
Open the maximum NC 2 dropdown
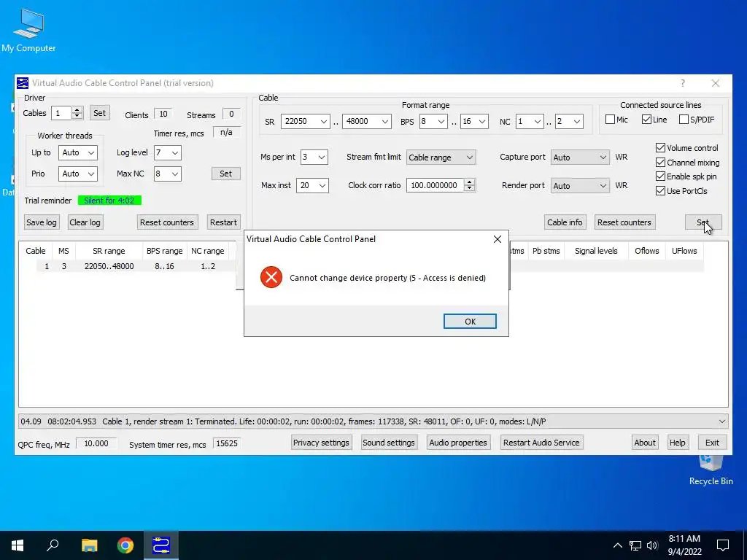569,122
